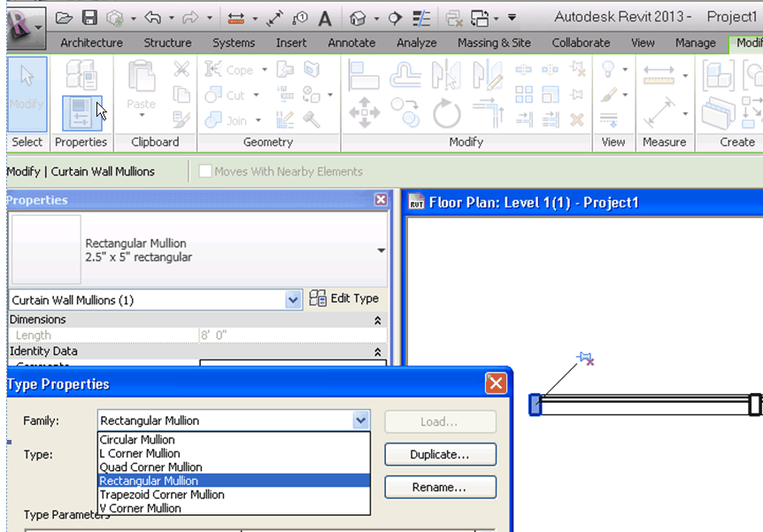Choose V Corner Mullion from family list
This screenshot has width=763, height=532.
click(234, 508)
